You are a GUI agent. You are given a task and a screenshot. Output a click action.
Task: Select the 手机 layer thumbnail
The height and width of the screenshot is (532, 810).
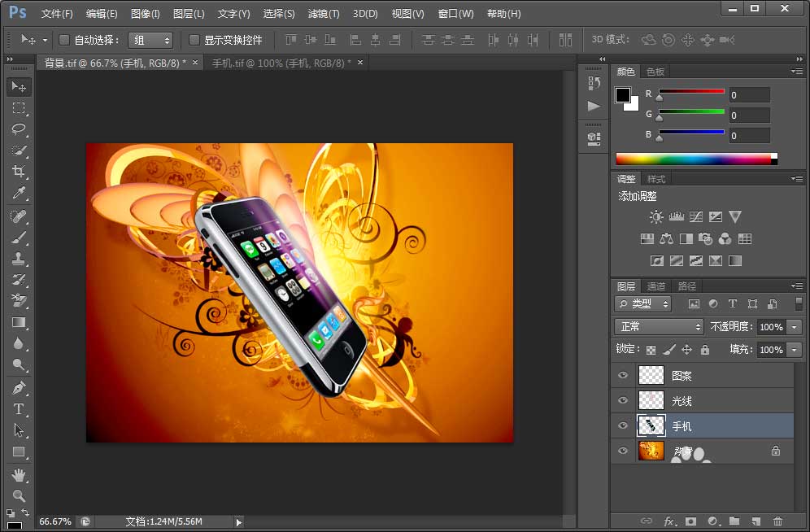(x=651, y=425)
